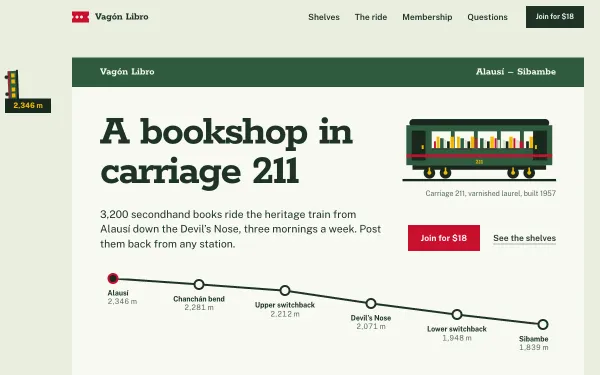
Task: Click the 'Lower switchback' station label
Action: coord(457,329)
